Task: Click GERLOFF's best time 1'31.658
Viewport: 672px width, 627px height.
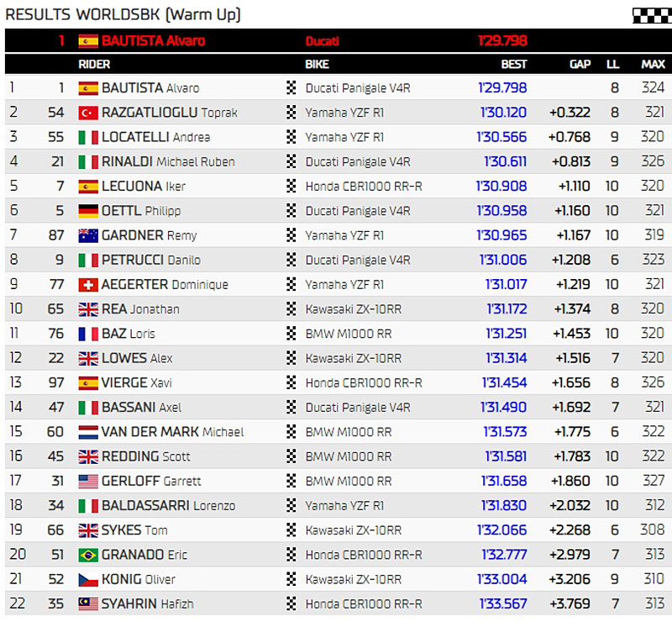Action: click(x=504, y=481)
